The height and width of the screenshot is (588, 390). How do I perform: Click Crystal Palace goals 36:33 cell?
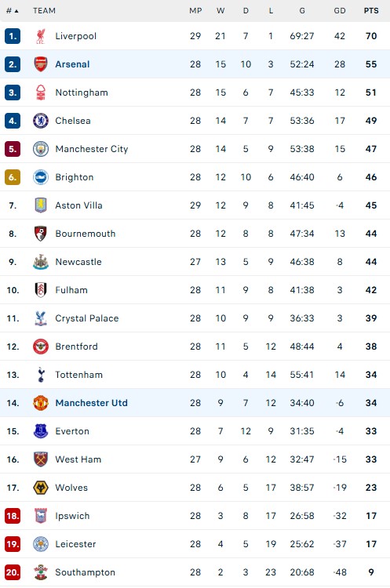(302, 318)
